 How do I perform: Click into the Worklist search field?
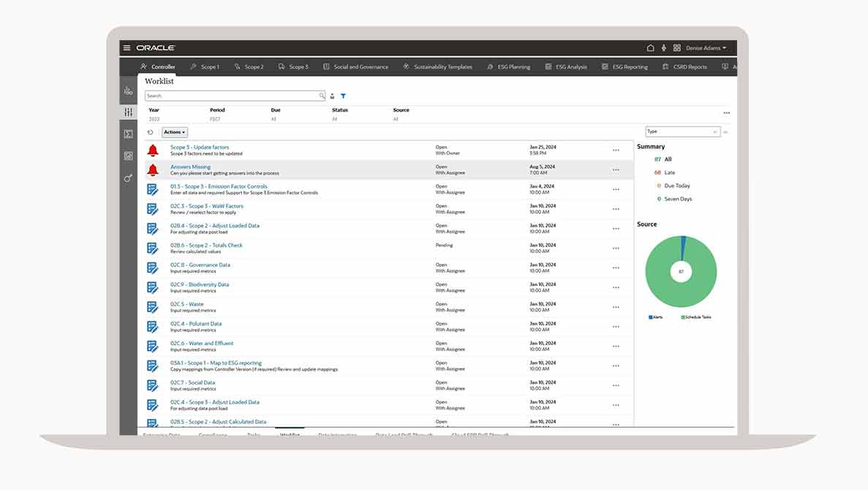[231, 96]
